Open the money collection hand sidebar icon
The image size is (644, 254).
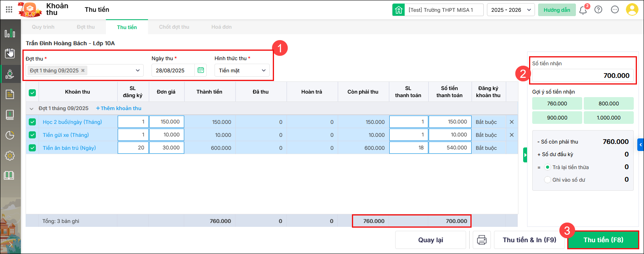click(x=10, y=74)
